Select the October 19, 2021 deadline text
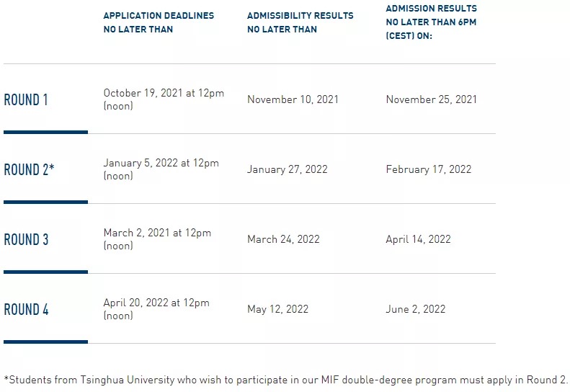 pyautogui.click(x=164, y=99)
